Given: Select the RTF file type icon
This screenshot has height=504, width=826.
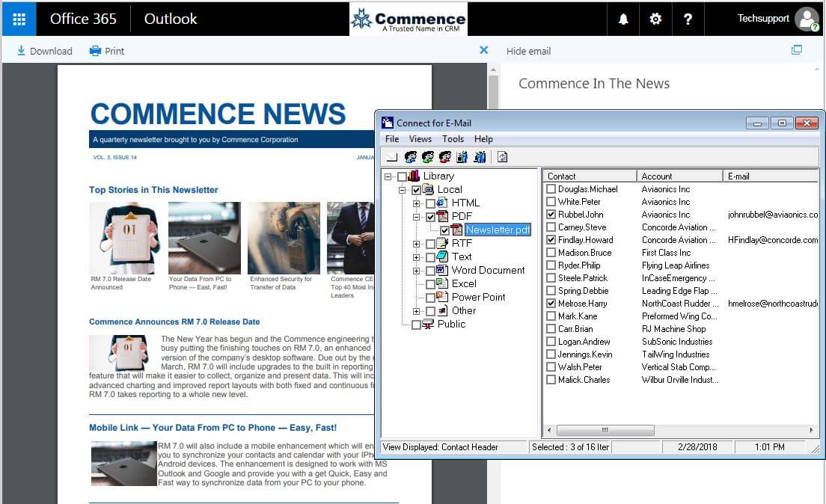Looking at the screenshot, I should (442, 243).
